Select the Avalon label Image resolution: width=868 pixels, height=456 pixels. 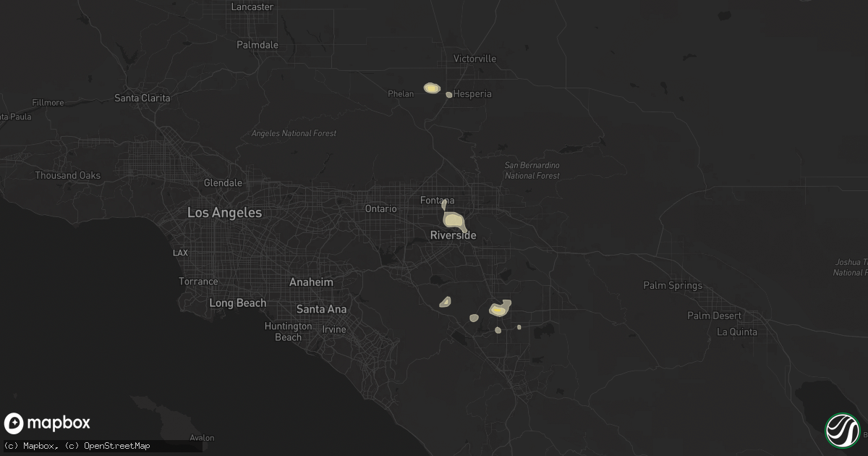[x=202, y=438]
